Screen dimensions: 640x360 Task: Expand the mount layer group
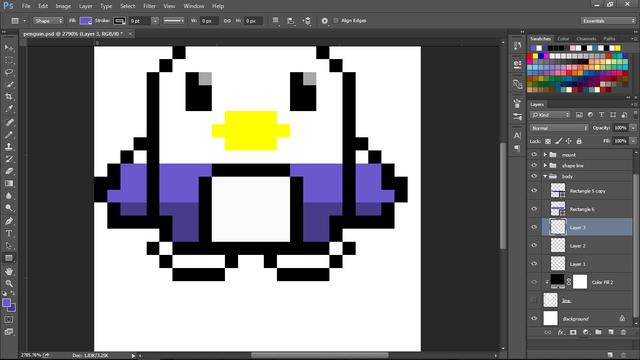click(545, 155)
